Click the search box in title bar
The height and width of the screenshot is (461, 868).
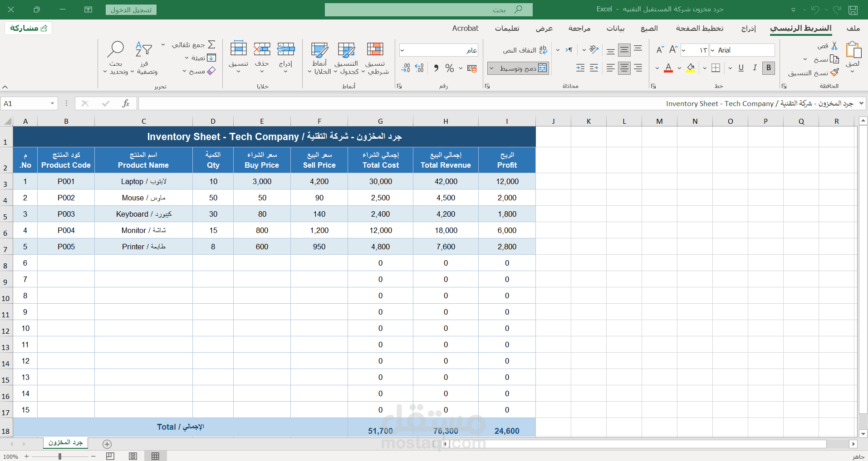point(429,10)
